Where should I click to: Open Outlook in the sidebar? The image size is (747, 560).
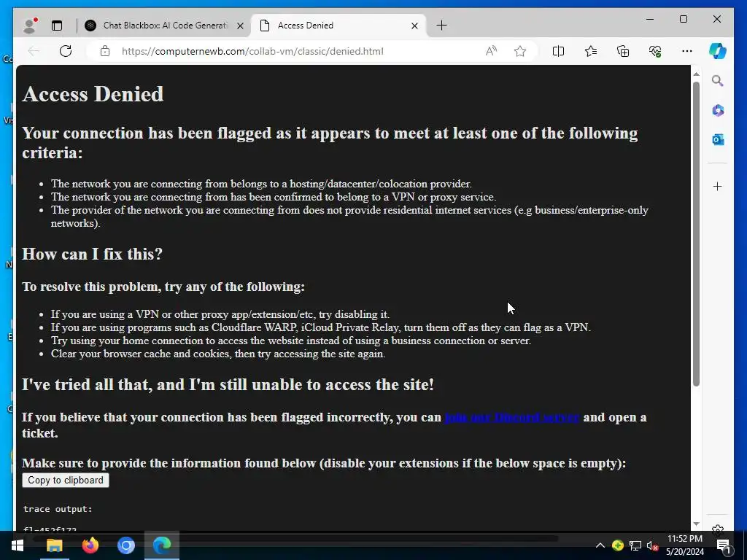point(718,139)
